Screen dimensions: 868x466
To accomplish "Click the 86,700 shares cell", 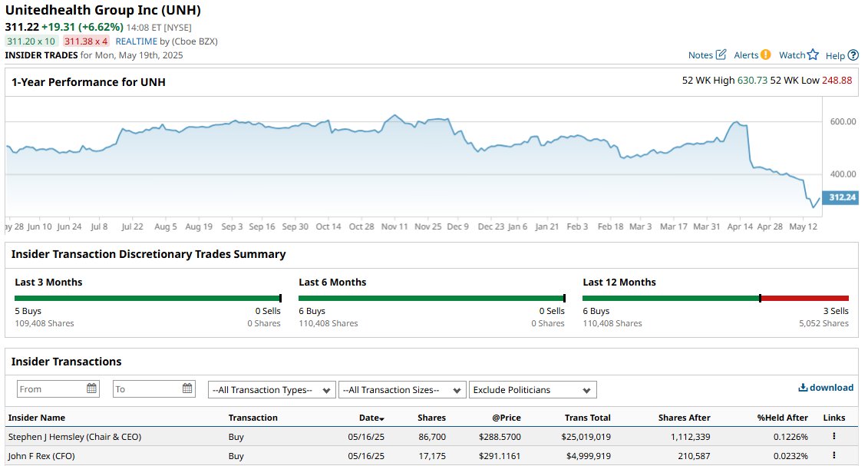I will 432,437.
